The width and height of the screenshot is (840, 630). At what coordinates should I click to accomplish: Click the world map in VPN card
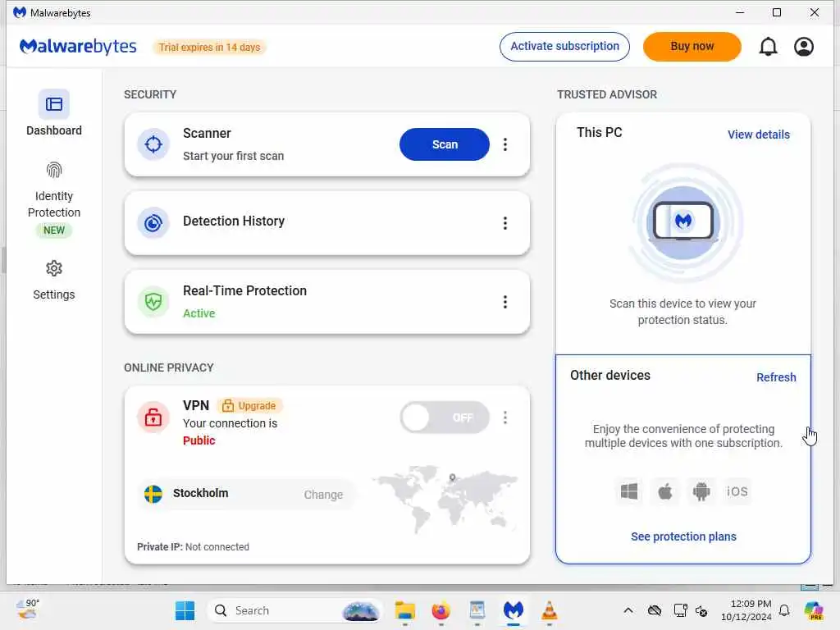pos(444,498)
